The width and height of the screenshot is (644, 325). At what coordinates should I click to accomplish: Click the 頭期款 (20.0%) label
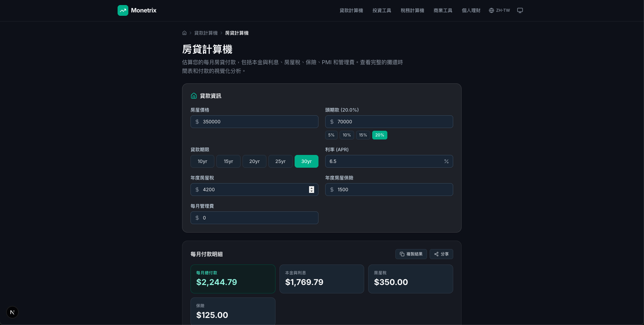pyautogui.click(x=342, y=110)
